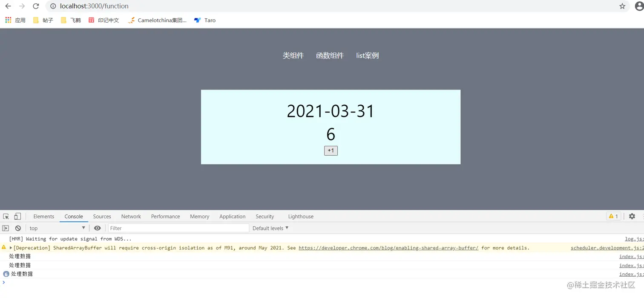The height and width of the screenshot is (298, 644).
Task: Bookmark this page with the star
Action: (x=622, y=6)
